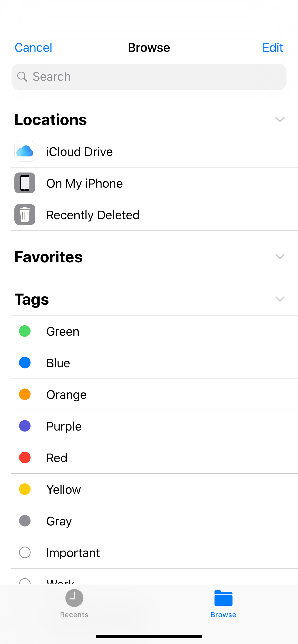Collapse the Locations section chevron
The height and width of the screenshot is (644, 298).
280,120
